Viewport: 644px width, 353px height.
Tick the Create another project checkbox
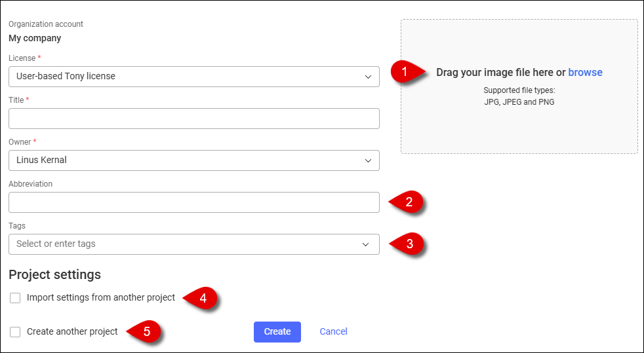[15, 331]
